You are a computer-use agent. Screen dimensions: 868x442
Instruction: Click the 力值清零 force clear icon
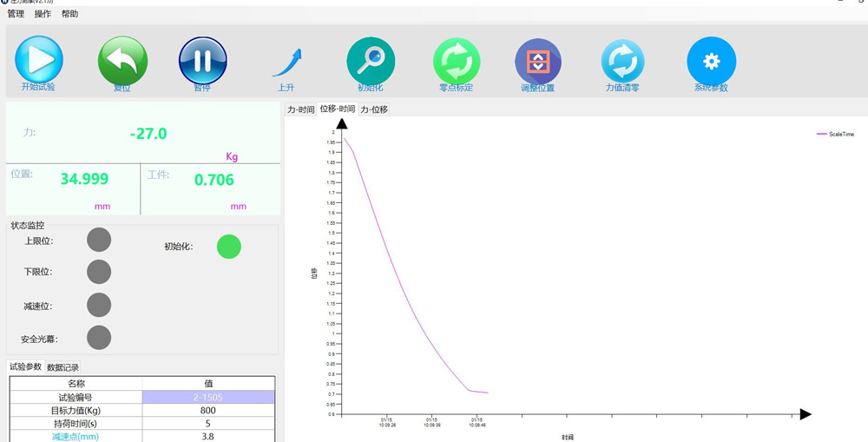(x=622, y=61)
